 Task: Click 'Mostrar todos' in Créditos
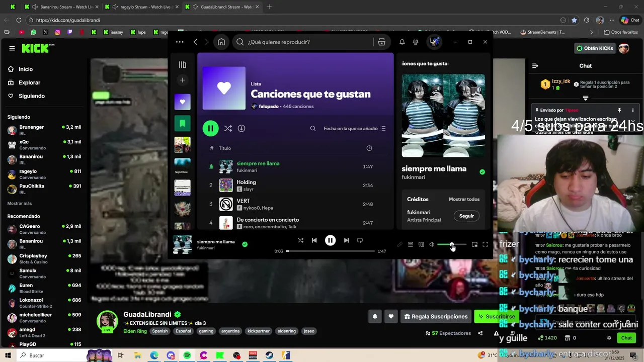click(464, 199)
